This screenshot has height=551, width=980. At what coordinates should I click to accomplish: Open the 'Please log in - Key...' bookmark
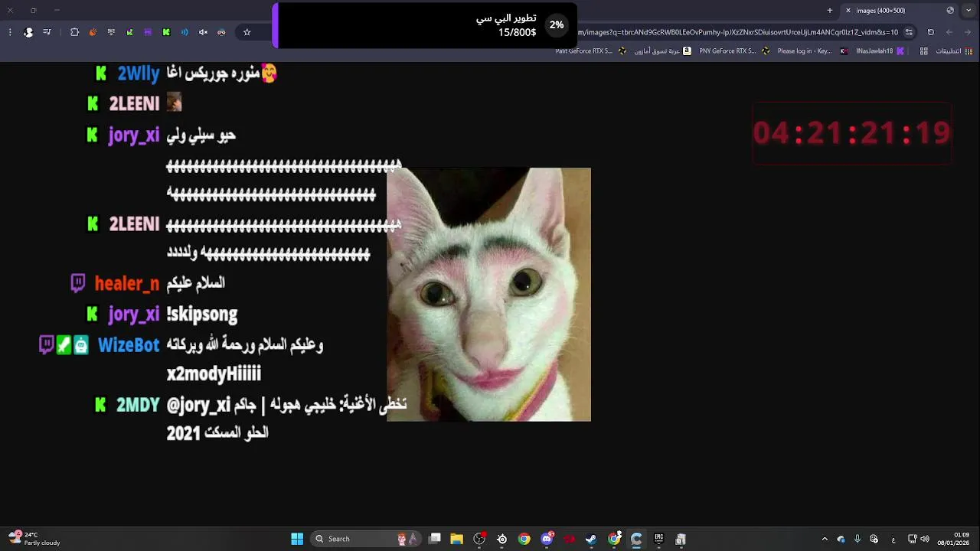click(x=812, y=51)
